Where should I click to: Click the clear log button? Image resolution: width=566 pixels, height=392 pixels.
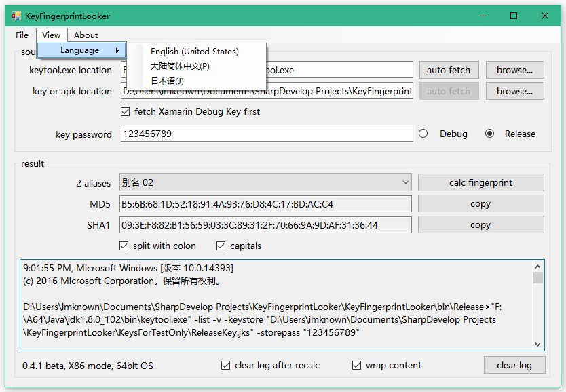(514, 365)
